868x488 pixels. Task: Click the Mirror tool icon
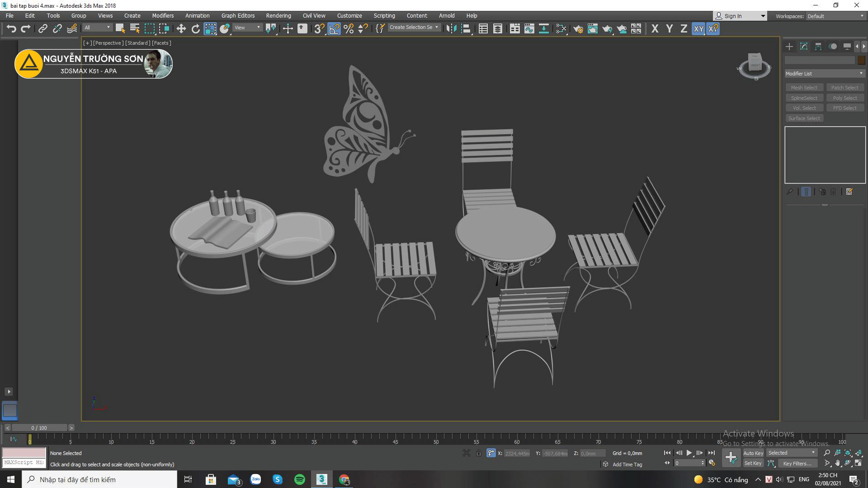pos(451,29)
